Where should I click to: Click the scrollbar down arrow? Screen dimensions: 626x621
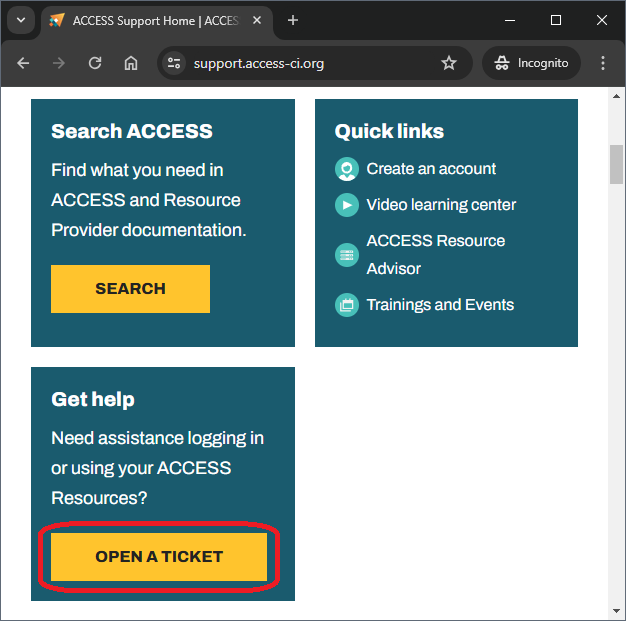click(x=616, y=611)
